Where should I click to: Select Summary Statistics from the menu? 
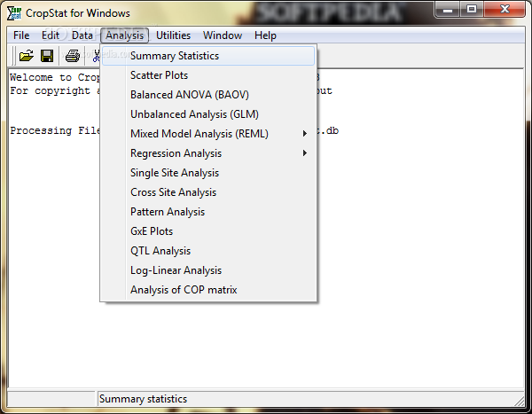pos(208,56)
